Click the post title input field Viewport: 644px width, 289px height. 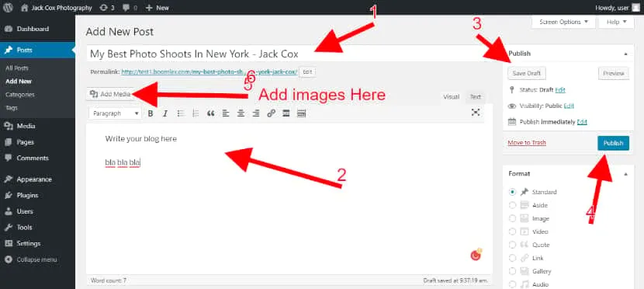point(289,54)
